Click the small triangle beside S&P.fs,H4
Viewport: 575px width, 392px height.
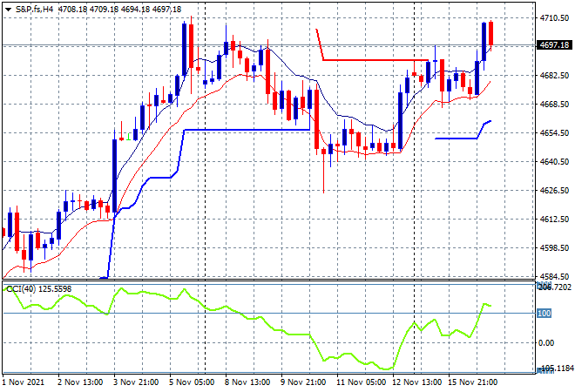coord(8,10)
